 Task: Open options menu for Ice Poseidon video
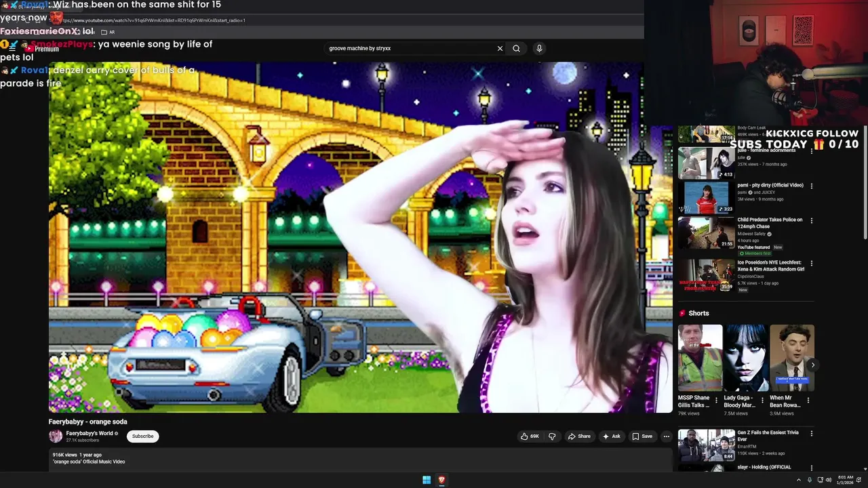coord(811,264)
